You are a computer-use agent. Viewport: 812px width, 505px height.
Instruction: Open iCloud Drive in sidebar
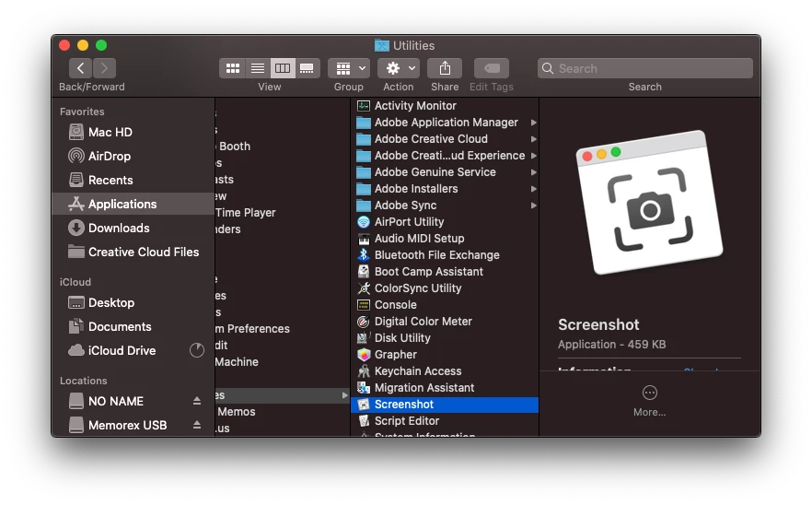click(133, 350)
